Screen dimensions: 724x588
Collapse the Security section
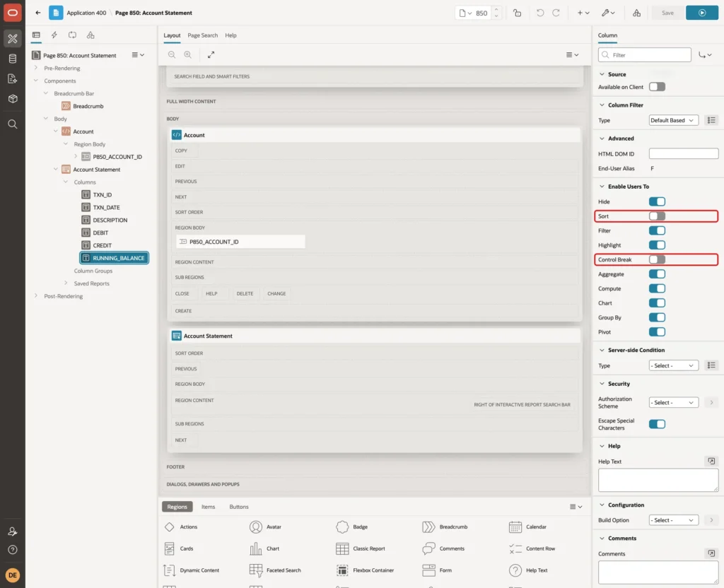(602, 384)
